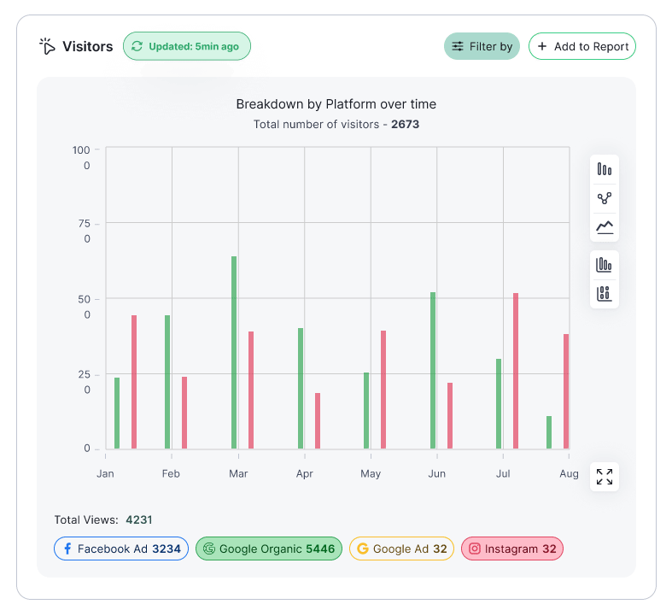Click the Add to Report button

pos(582,46)
